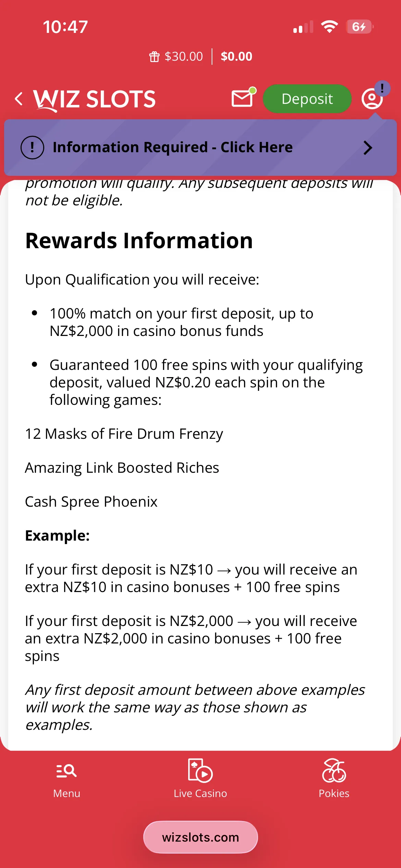This screenshot has width=401, height=868.
Task: Tap the gift bonus balance icon
Action: click(154, 57)
